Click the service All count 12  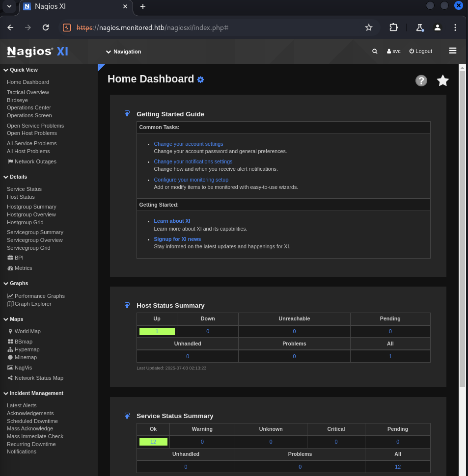pos(398,467)
